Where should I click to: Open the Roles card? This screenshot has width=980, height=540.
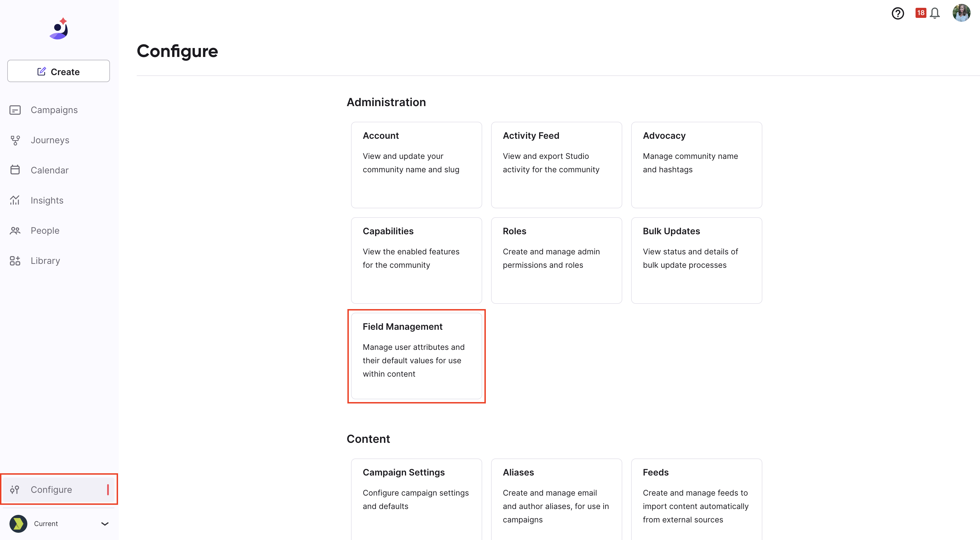point(556,260)
